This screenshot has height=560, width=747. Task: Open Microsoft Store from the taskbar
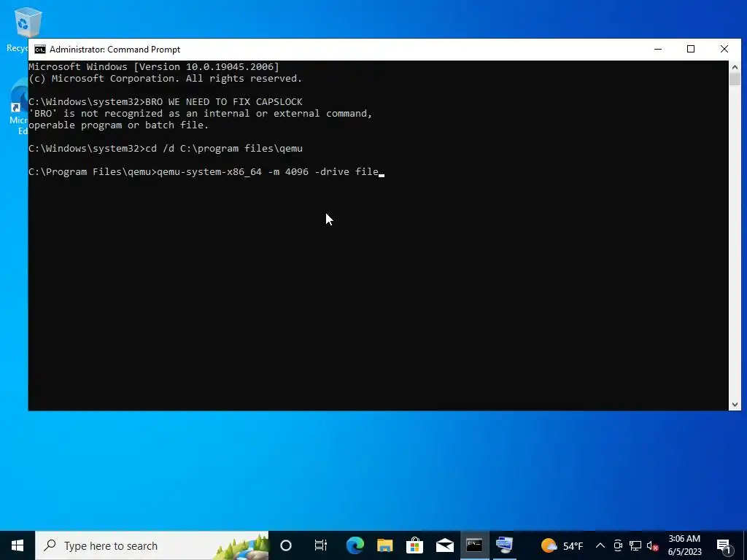(415, 545)
